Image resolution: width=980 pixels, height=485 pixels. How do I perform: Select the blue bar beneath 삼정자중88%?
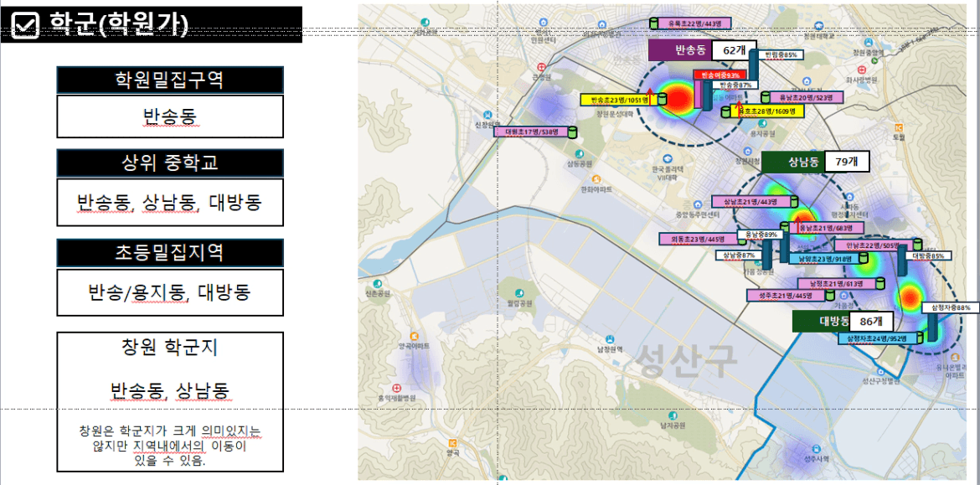(932, 327)
